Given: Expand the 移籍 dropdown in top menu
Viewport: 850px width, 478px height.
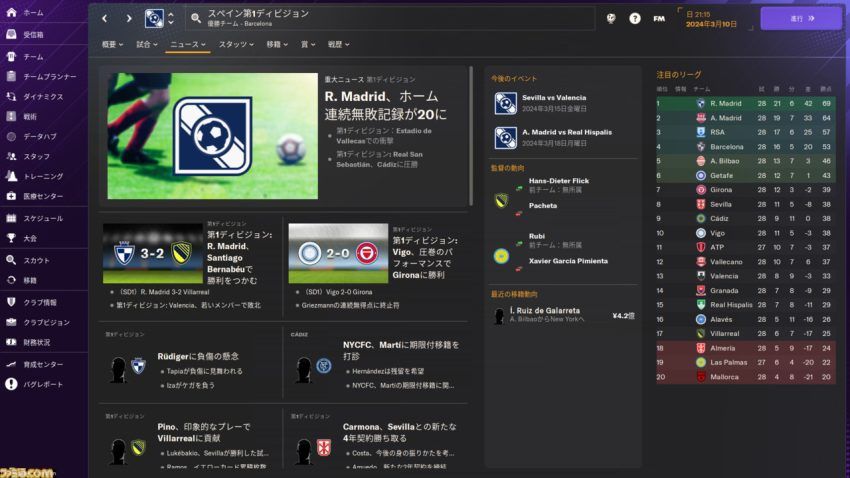Looking at the screenshot, I should click(276, 44).
